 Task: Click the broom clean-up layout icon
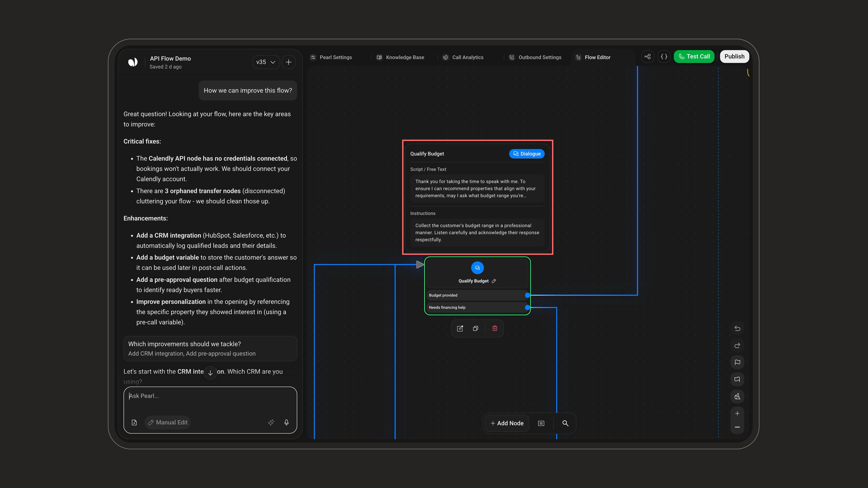737,396
